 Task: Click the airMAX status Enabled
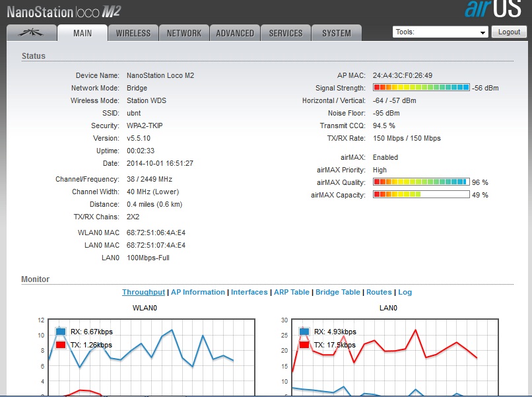385,157
